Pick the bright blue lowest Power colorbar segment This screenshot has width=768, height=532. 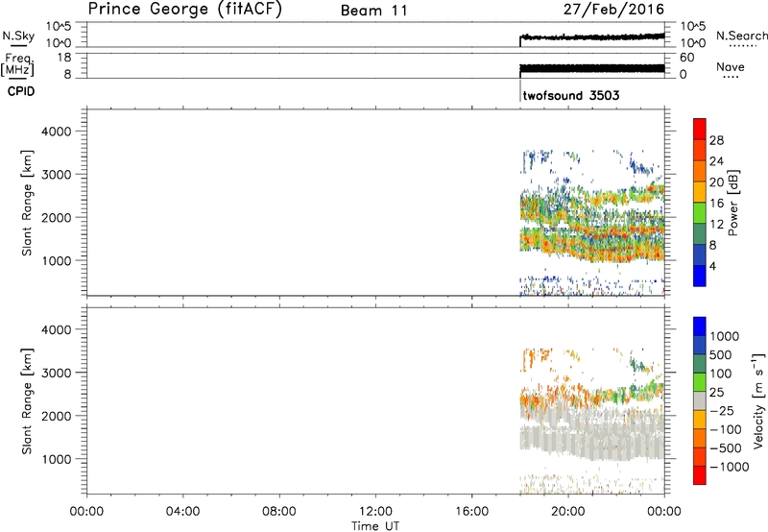[x=700, y=276]
